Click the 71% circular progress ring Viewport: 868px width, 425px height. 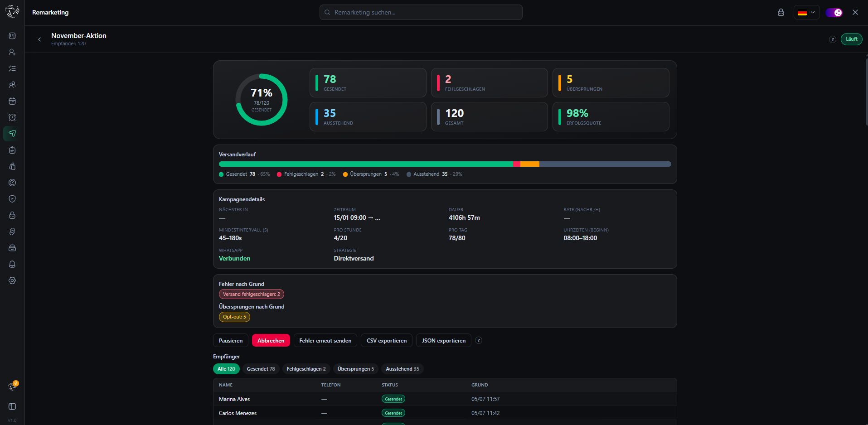262,100
